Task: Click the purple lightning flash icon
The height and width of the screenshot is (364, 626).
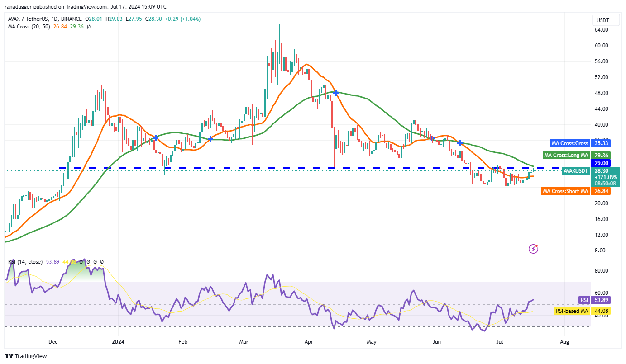Action: point(534,249)
